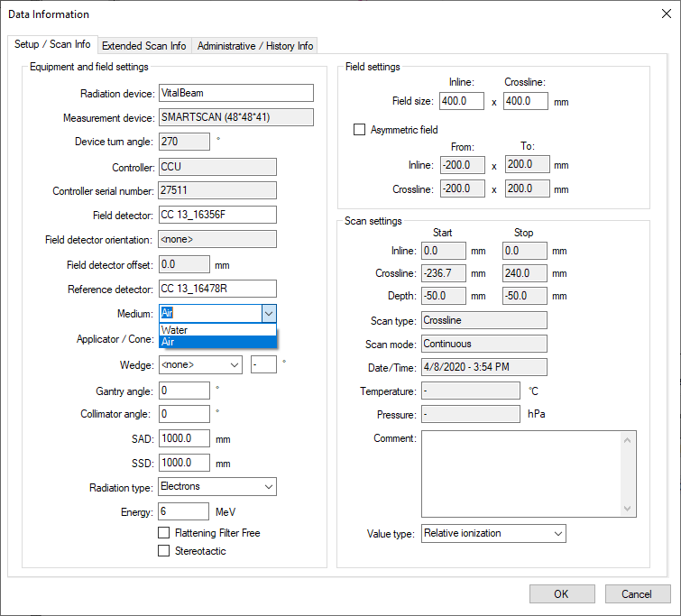Click the scan Inline Stop field
The width and height of the screenshot is (681, 616).
[x=525, y=251]
